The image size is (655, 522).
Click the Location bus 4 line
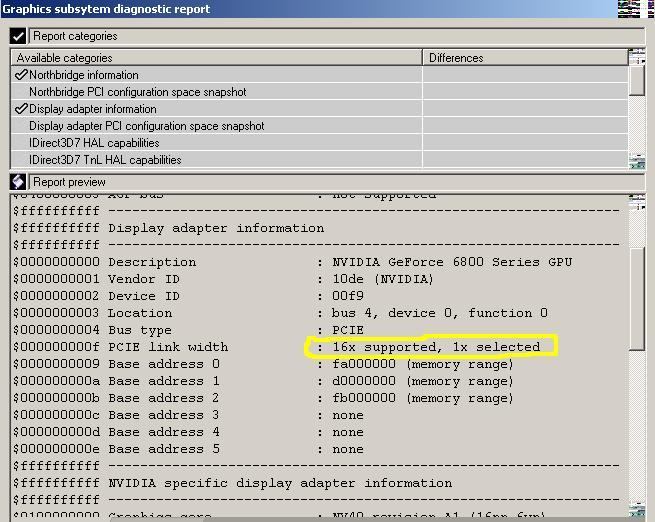coord(280,313)
